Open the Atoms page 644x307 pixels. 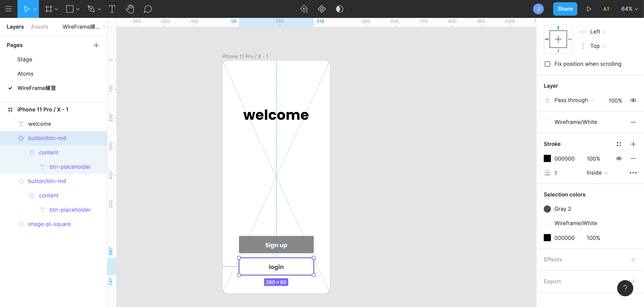(25, 74)
